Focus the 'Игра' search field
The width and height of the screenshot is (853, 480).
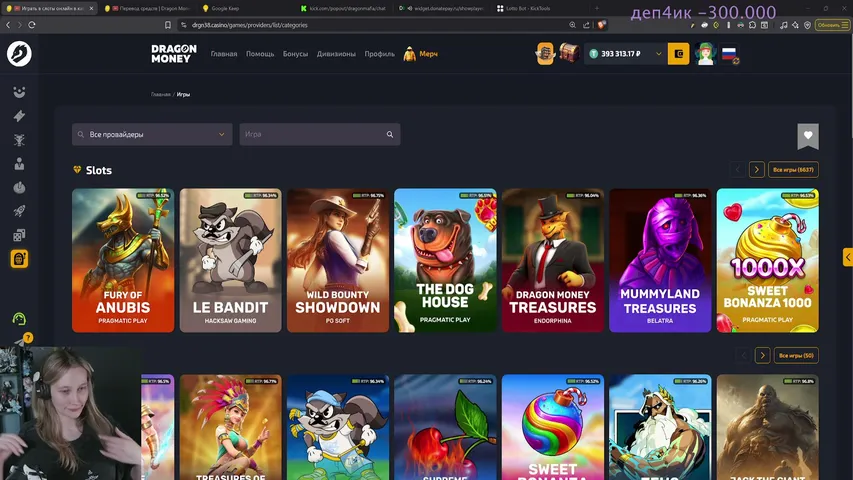pyautogui.click(x=320, y=134)
